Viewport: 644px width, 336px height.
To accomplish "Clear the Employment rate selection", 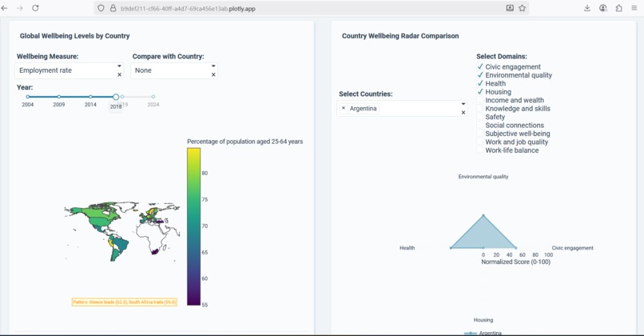I will (120, 75).
